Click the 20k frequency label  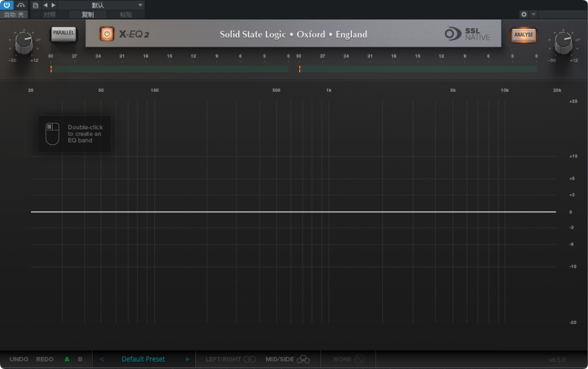click(557, 90)
